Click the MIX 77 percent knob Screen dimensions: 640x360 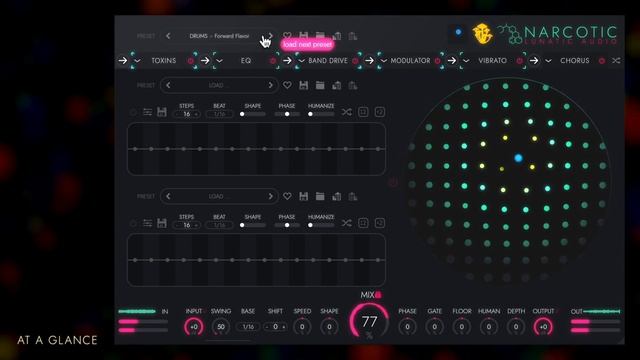(x=369, y=322)
